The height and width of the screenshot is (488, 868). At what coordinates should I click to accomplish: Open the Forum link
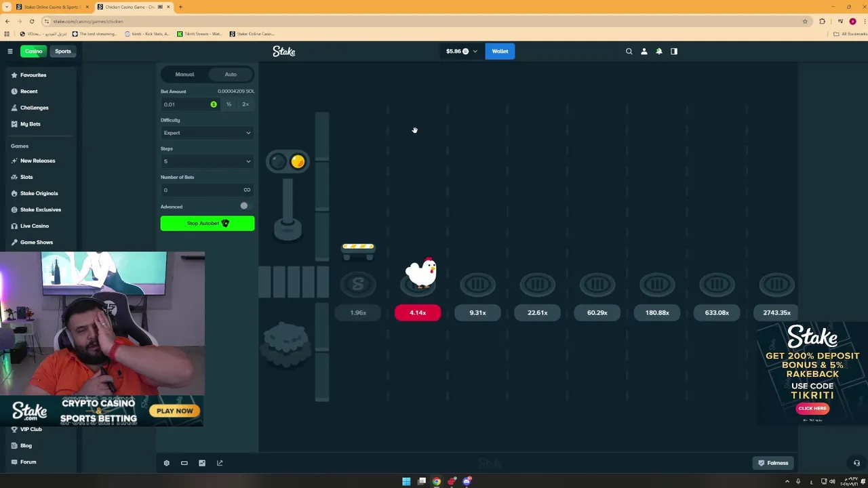coord(28,462)
